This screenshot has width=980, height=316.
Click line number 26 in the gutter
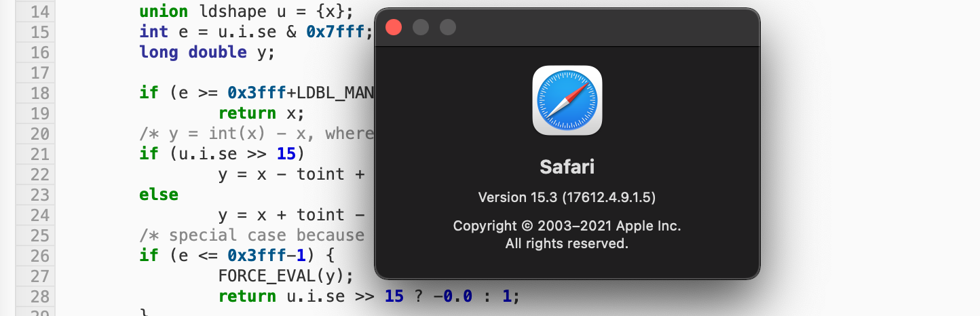[40, 256]
